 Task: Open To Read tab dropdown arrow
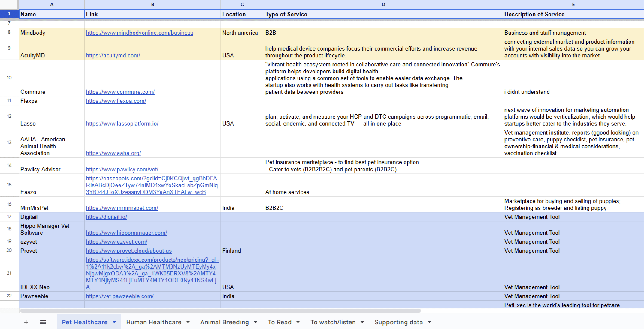pyautogui.click(x=298, y=322)
